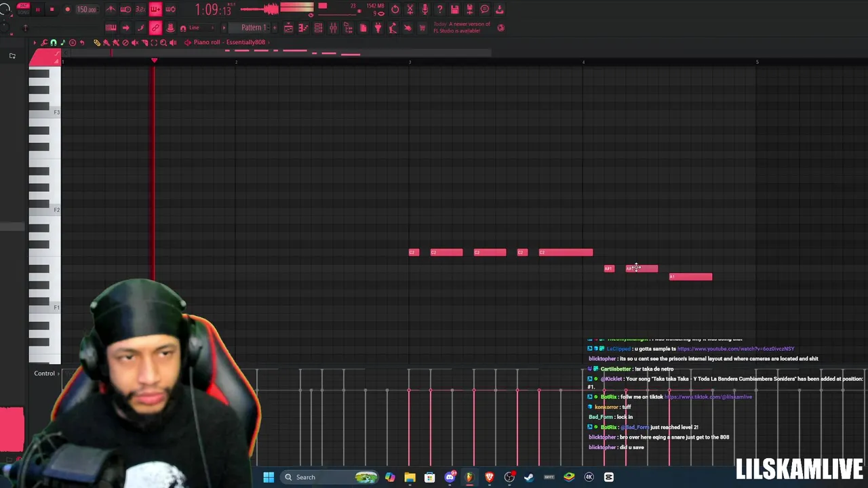Open the Channel rack
The width and height of the screenshot is (868, 488).
click(x=318, y=28)
